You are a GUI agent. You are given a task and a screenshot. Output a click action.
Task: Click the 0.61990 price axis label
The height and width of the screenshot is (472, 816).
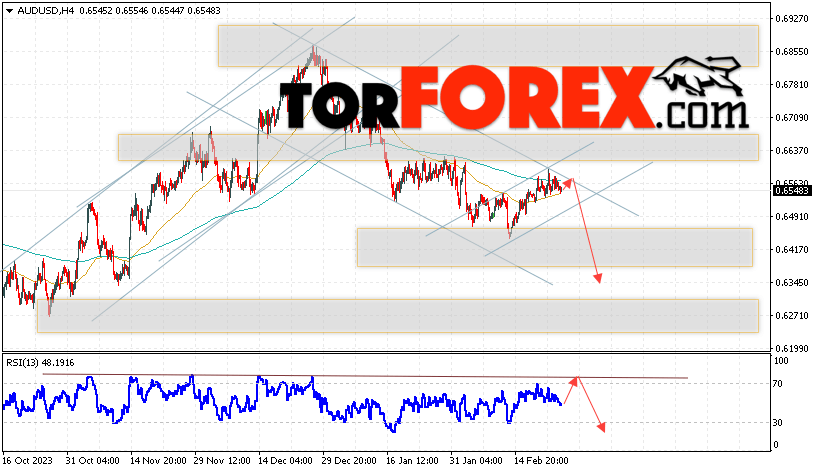(x=792, y=348)
